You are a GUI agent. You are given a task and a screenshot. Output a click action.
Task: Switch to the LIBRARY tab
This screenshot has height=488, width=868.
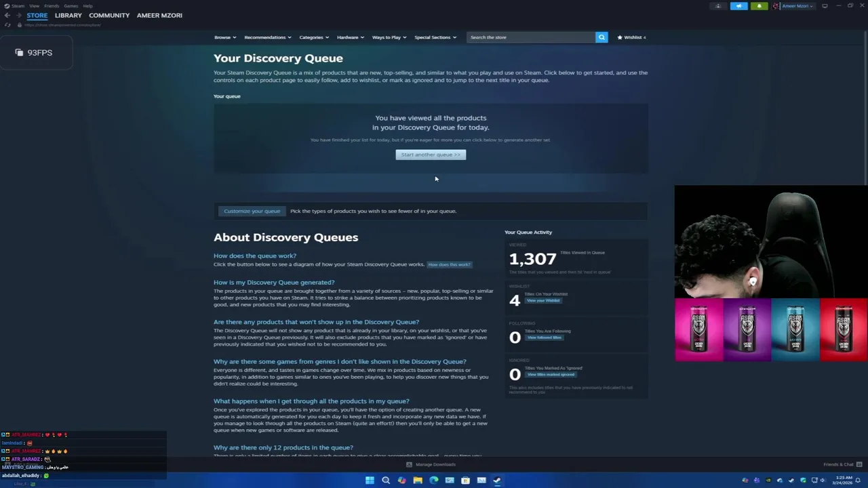[68, 16]
